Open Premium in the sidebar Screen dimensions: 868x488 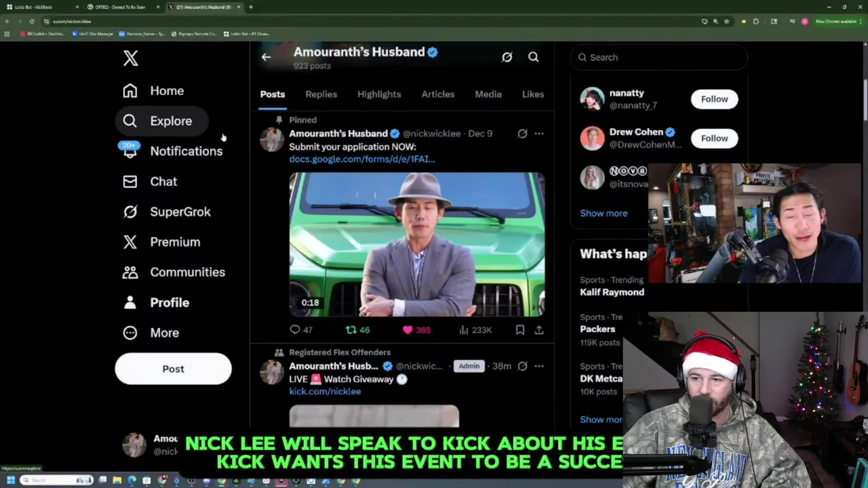tap(161, 242)
